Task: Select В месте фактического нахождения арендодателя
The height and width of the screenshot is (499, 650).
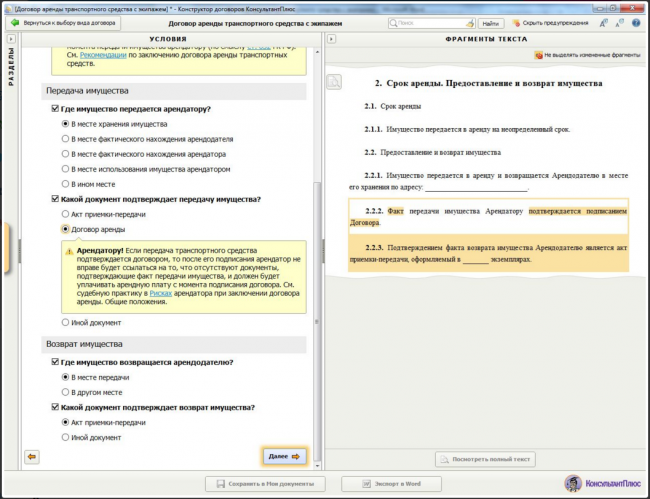Action: pyautogui.click(x=65, y=139)
